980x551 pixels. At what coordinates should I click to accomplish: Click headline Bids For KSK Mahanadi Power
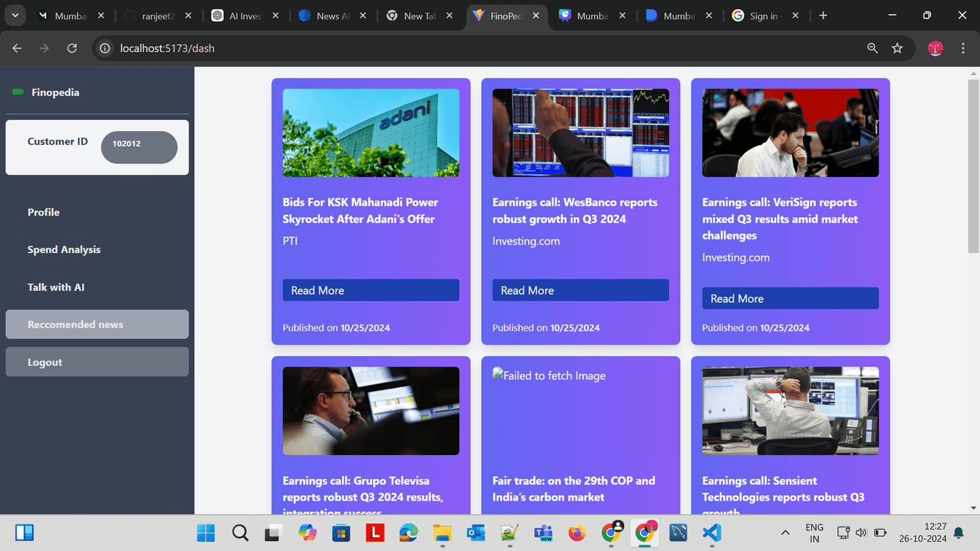tap(361, 210)
